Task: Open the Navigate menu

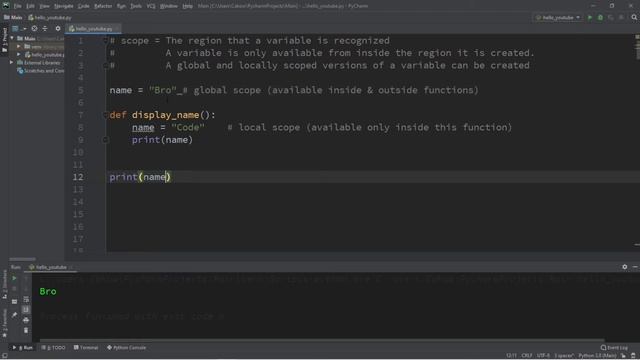Action: (x=64, y=6)
